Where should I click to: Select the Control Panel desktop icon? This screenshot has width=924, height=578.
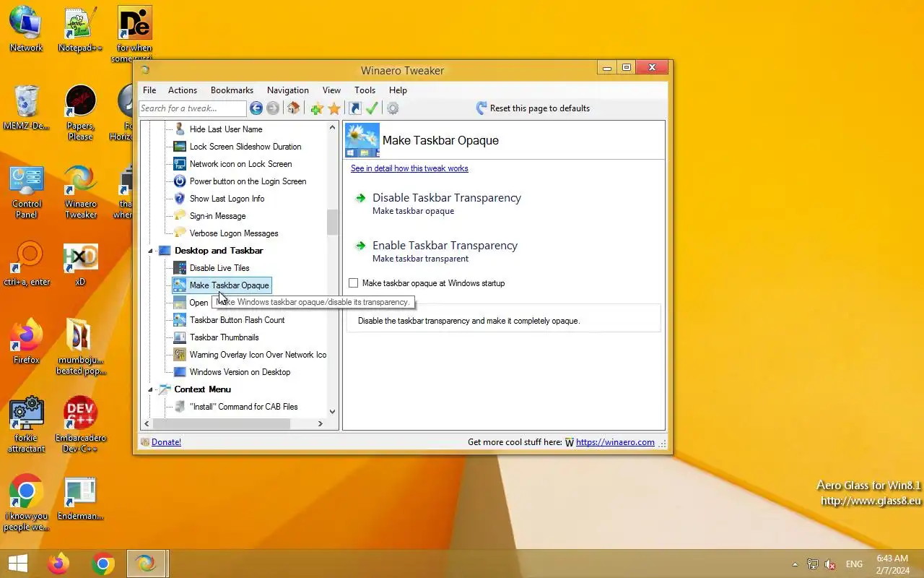point(26,191)
